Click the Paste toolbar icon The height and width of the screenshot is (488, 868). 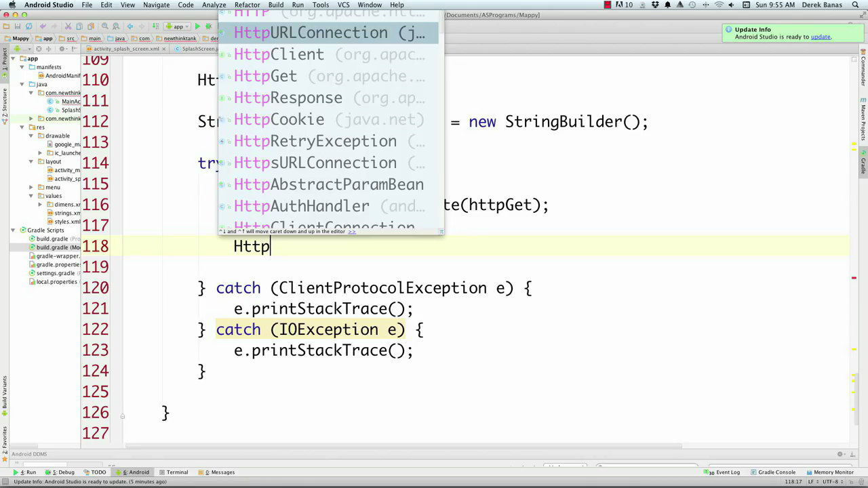click(x=91, y=26)
